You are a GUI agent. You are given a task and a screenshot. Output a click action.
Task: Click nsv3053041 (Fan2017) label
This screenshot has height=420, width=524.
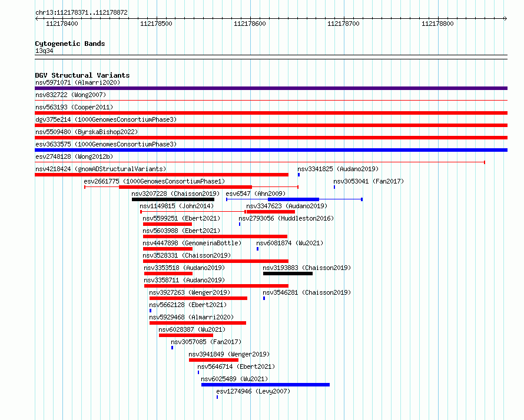coord(369,181)
